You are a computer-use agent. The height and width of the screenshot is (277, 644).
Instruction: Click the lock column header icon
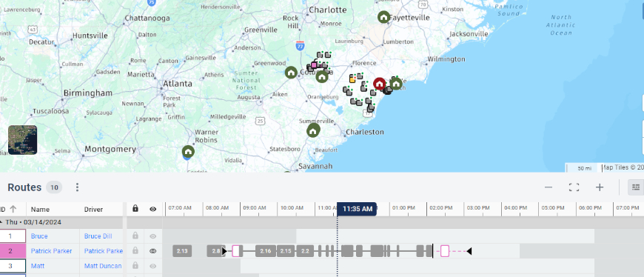(135, 209)
